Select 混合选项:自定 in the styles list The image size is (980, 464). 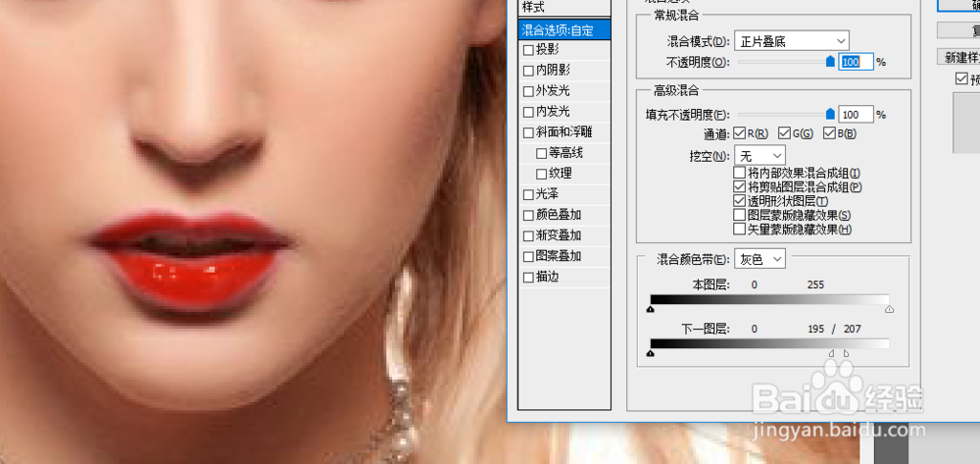tap(564, 29)
